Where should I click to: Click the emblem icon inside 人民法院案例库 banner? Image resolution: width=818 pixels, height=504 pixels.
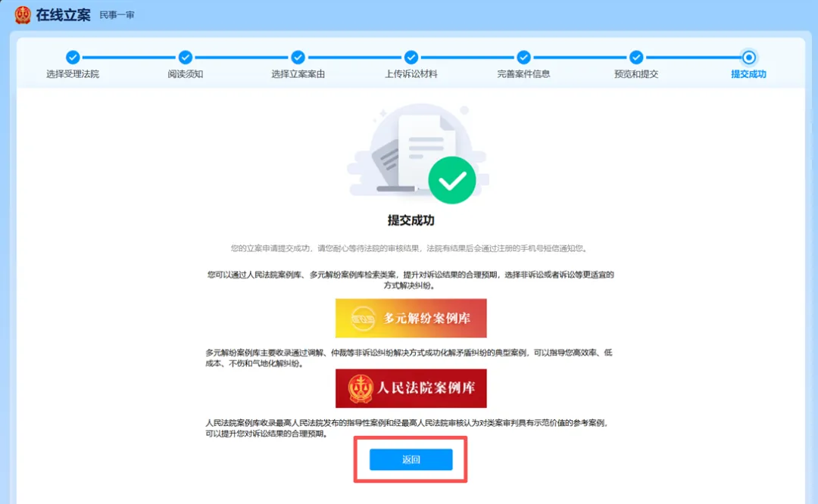tap(361, 389)
